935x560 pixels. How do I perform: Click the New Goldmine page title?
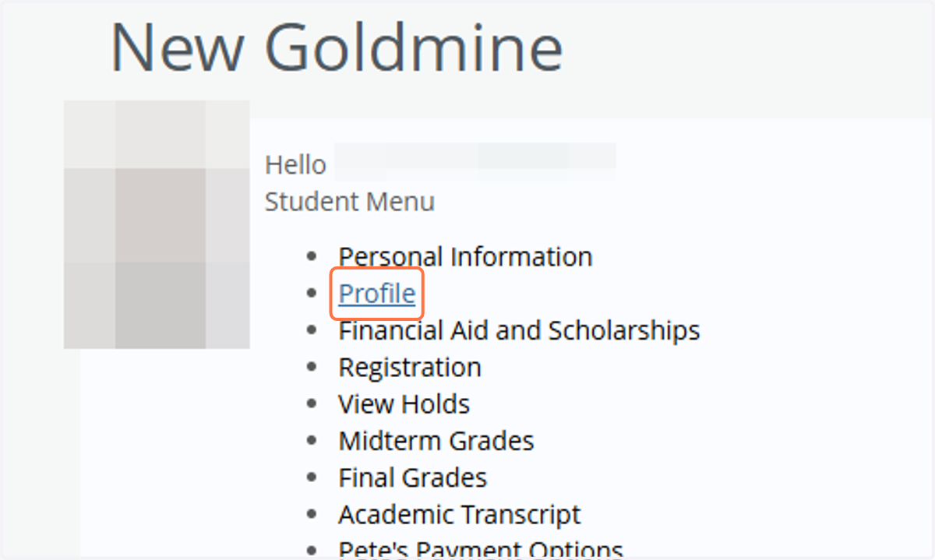[337, 48]
